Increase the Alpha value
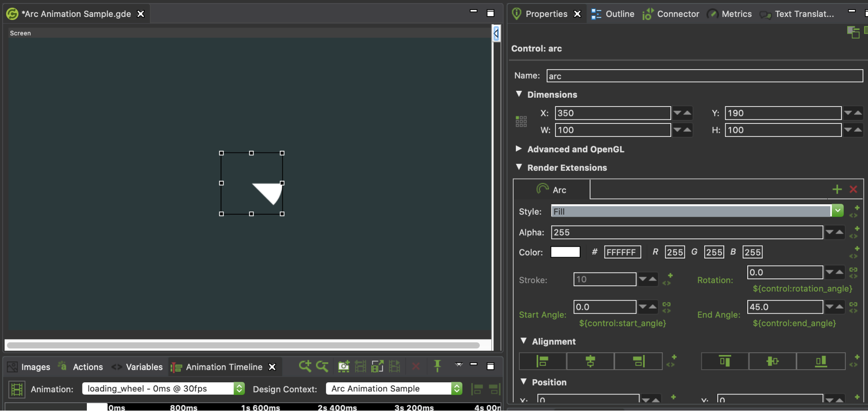Viewport: 868px width, 411px height. (839, 232)
